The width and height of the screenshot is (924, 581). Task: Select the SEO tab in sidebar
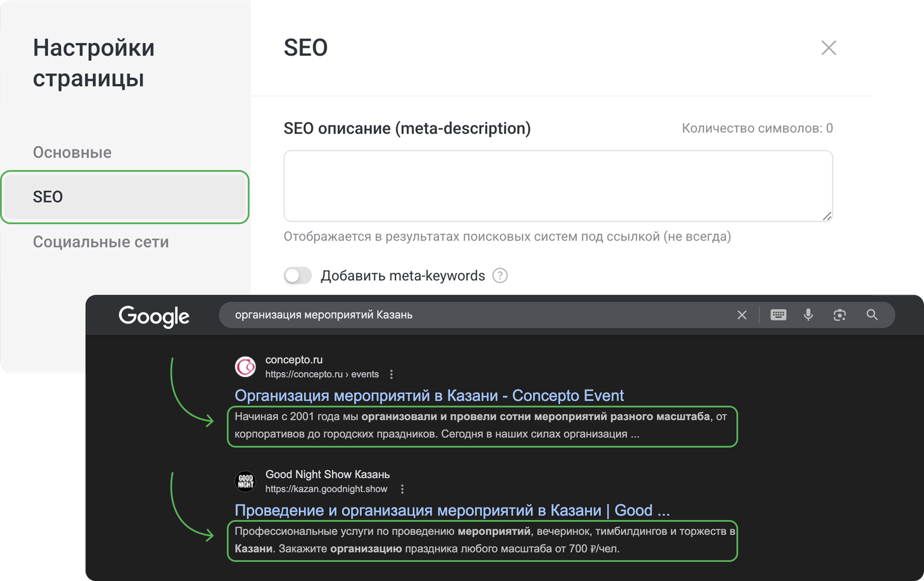click(x=125, y=197)
